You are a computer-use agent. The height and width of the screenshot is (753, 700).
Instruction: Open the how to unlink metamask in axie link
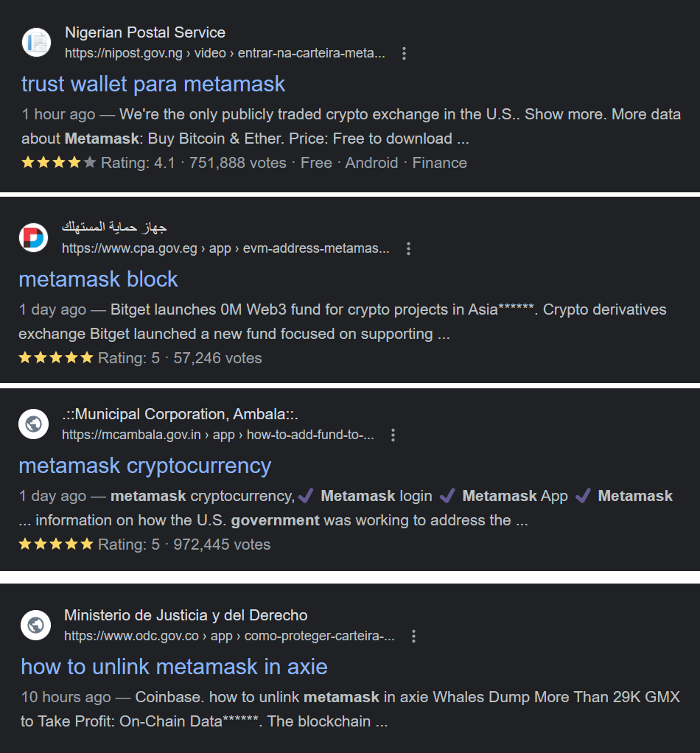click(x=174, y=666)
